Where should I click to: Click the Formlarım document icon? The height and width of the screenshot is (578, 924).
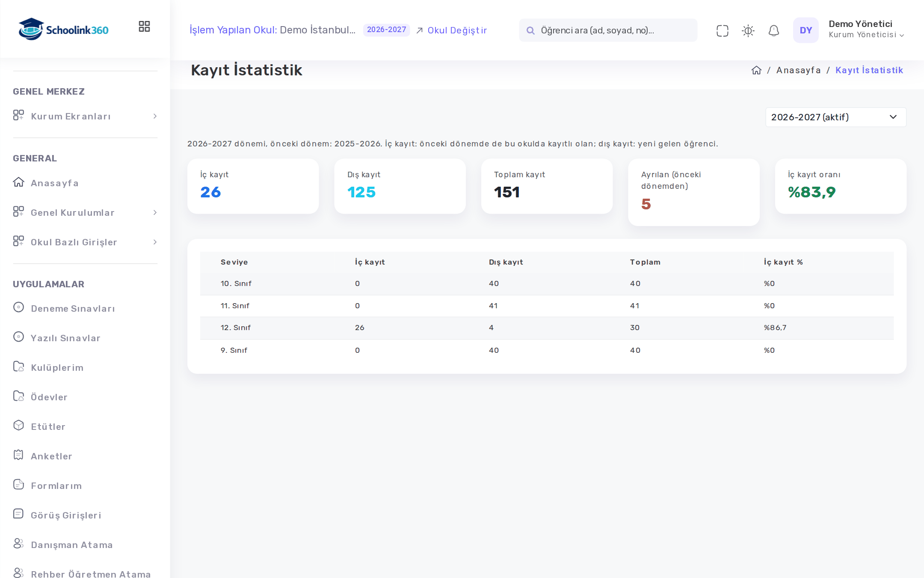(18, 484)
